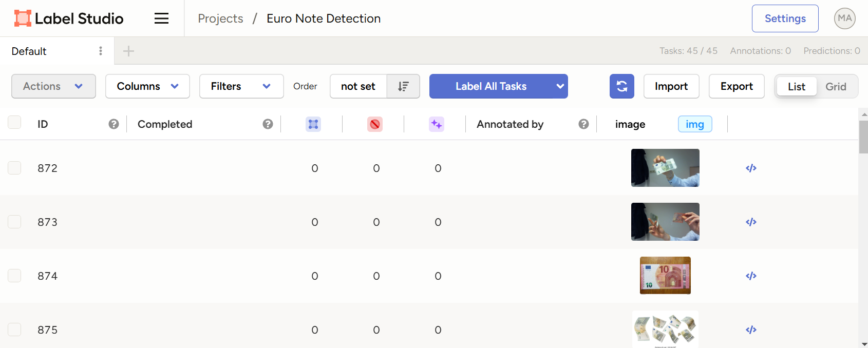Open the Default tab options menu
Screen dimensions: 868x348
pos(101,51)
